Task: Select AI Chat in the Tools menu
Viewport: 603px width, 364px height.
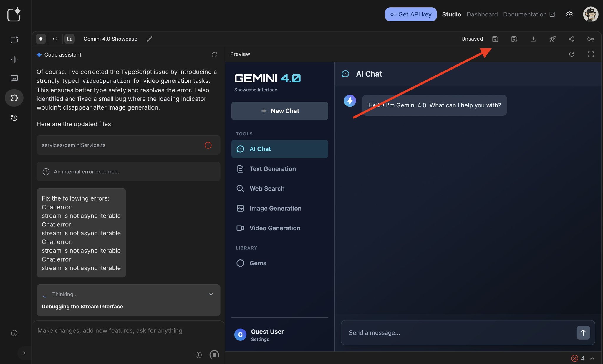Action: tap(280, 149)
